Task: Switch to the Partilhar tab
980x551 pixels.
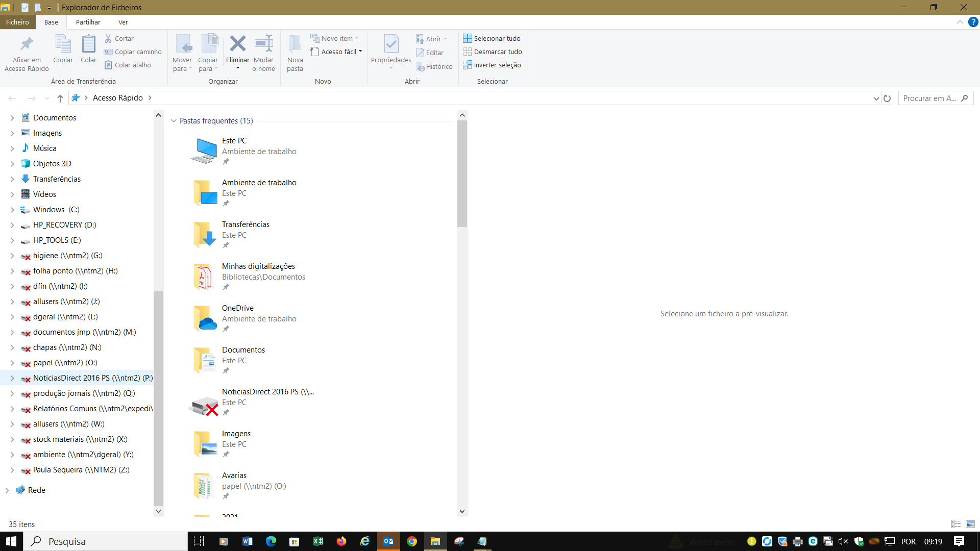Action: coord(88,22)
